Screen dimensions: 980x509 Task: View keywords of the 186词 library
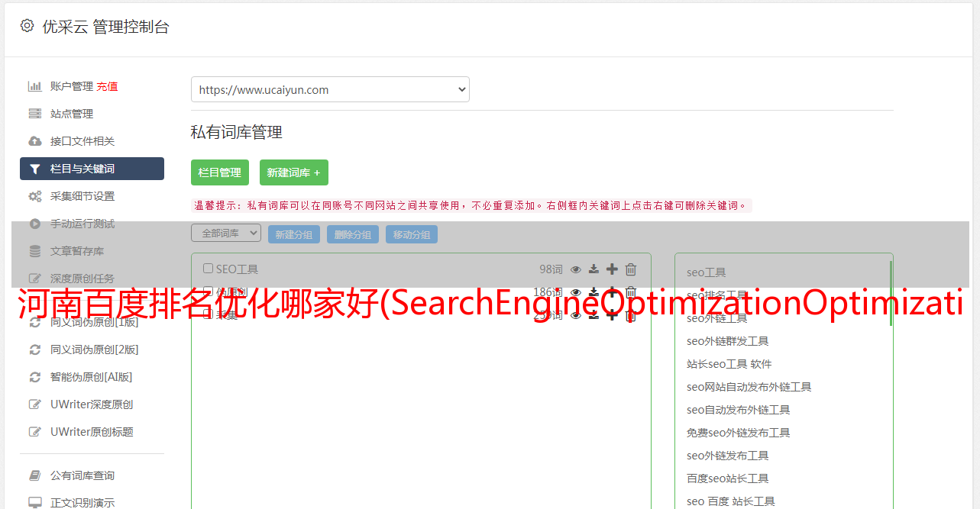(x=576, y=292)
